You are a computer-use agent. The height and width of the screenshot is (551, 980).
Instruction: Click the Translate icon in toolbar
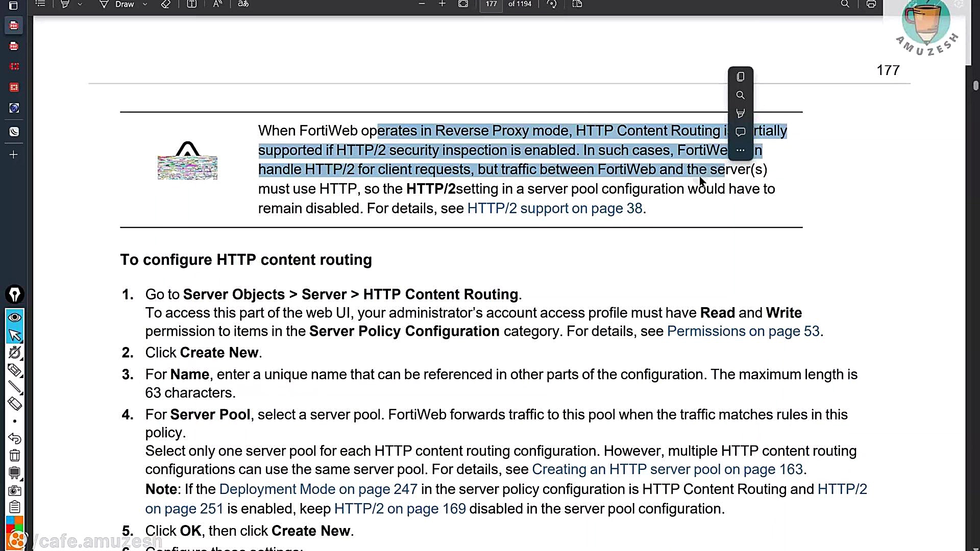click(243, 4)
